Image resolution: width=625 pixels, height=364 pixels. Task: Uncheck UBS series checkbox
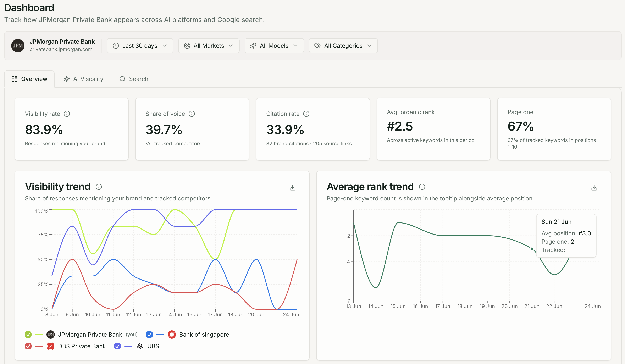click(118, 346)
